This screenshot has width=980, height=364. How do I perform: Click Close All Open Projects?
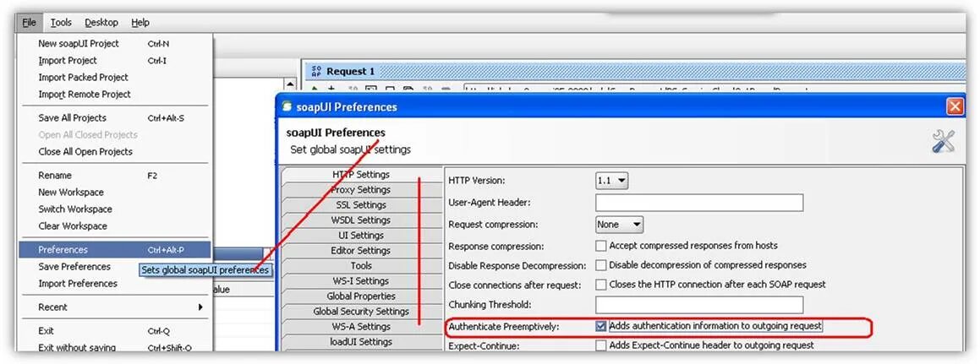(x=115, y=152)
